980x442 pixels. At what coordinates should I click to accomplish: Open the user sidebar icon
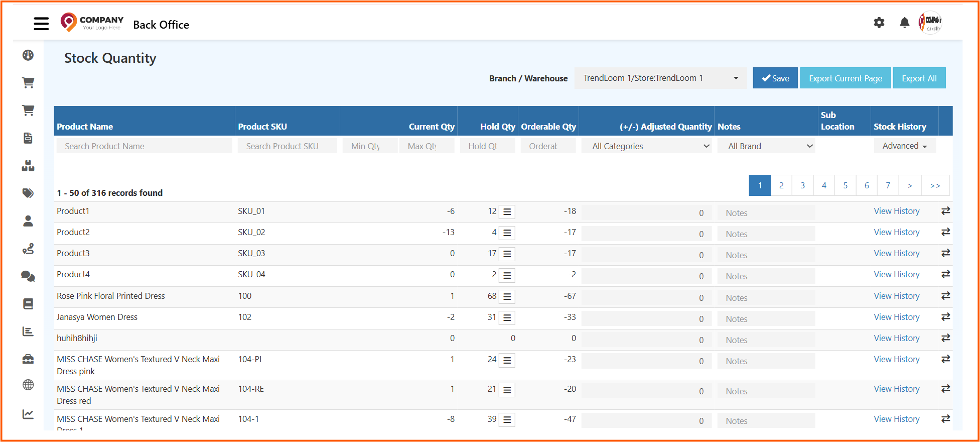28,221
